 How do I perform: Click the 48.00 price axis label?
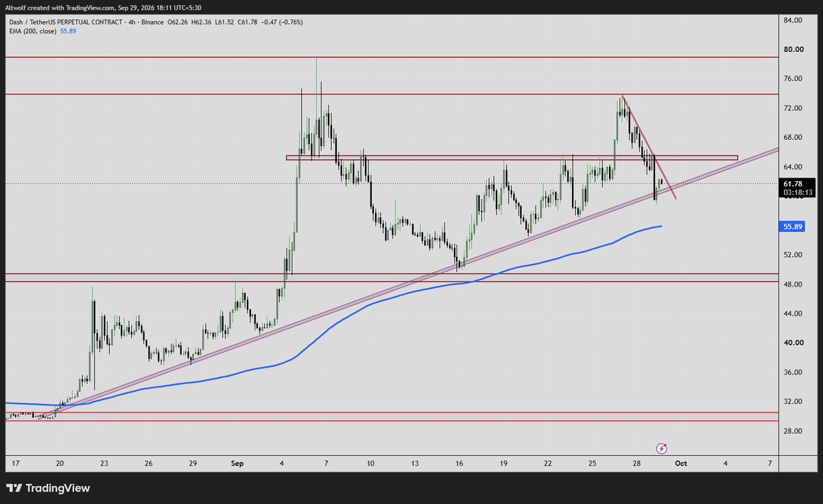794,284
